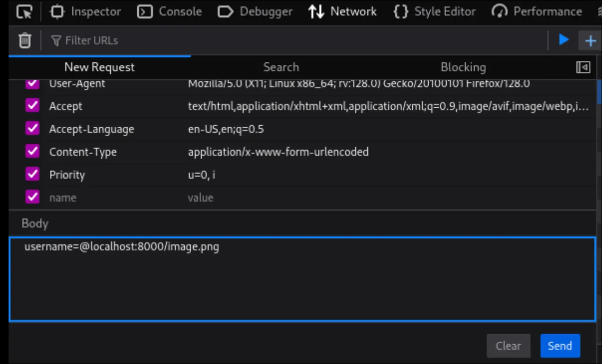
Task: Switch to the Search tab
Action: pyautogui.click(x=281, y=67)
